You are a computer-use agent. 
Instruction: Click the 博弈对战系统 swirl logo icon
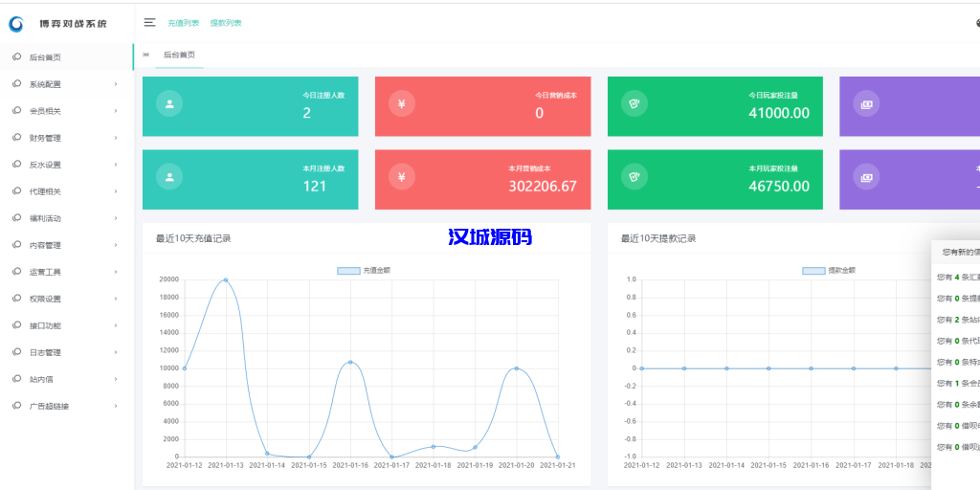pyautogui.click(x=16, y=24)
